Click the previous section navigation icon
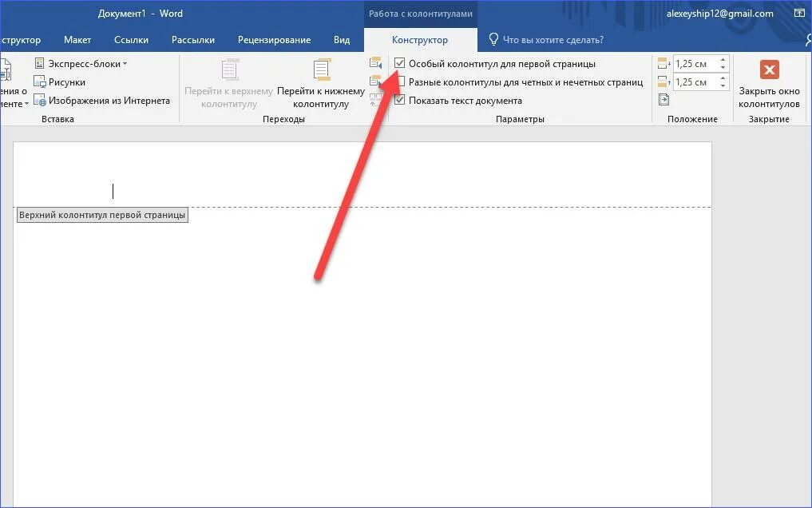 click(376, 63)
